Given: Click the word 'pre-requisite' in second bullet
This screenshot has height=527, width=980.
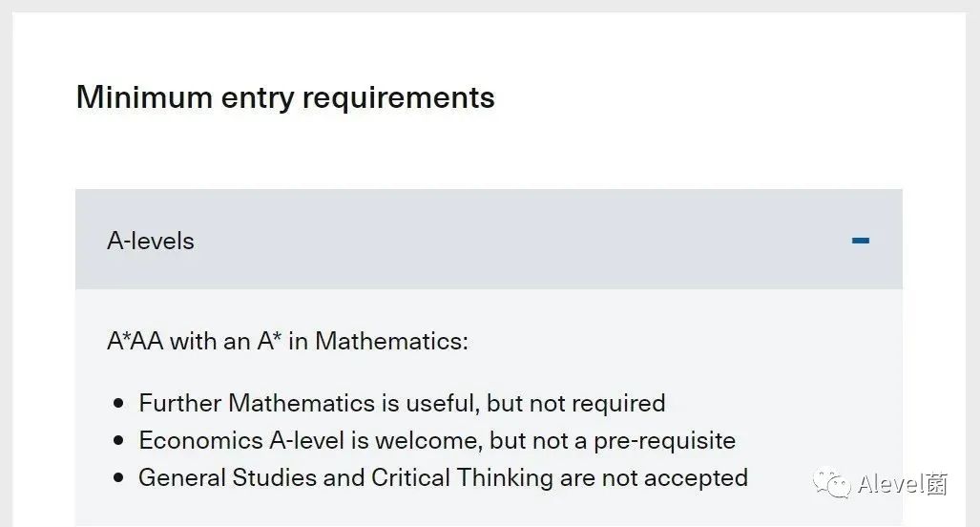Looking at the screenshot, I should (x=664, y=441).
